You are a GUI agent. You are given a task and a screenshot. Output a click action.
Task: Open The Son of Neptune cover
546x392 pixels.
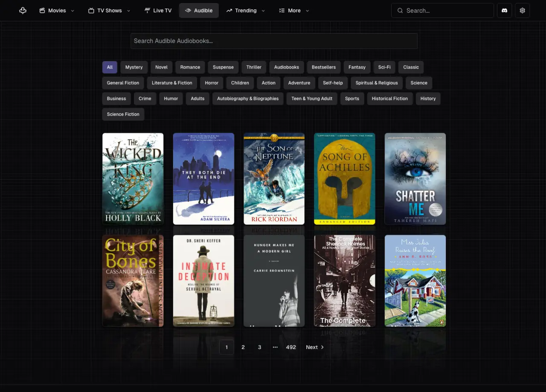[274, 179]
